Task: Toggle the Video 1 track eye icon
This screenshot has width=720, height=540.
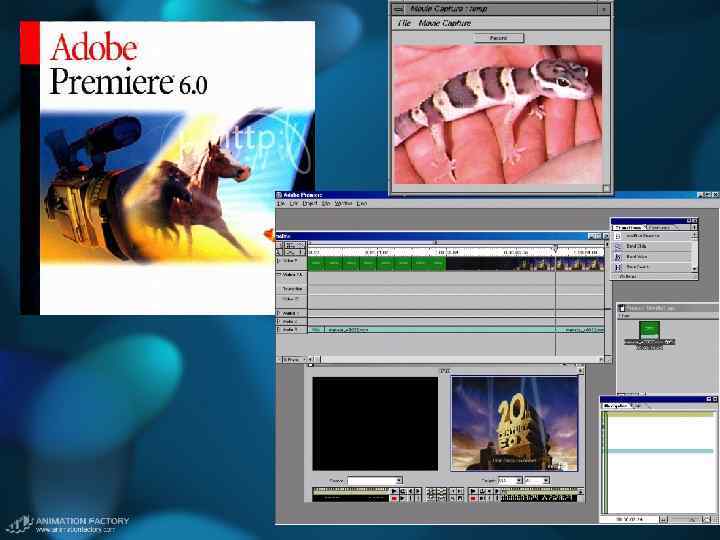Action: coord(279,260)
